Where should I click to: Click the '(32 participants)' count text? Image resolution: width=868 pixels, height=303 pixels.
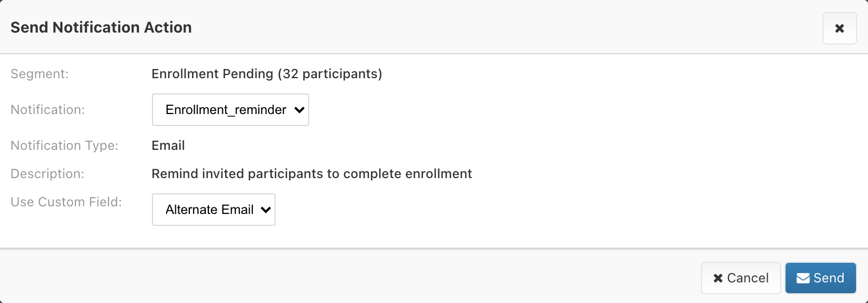[x=330, y=74]
